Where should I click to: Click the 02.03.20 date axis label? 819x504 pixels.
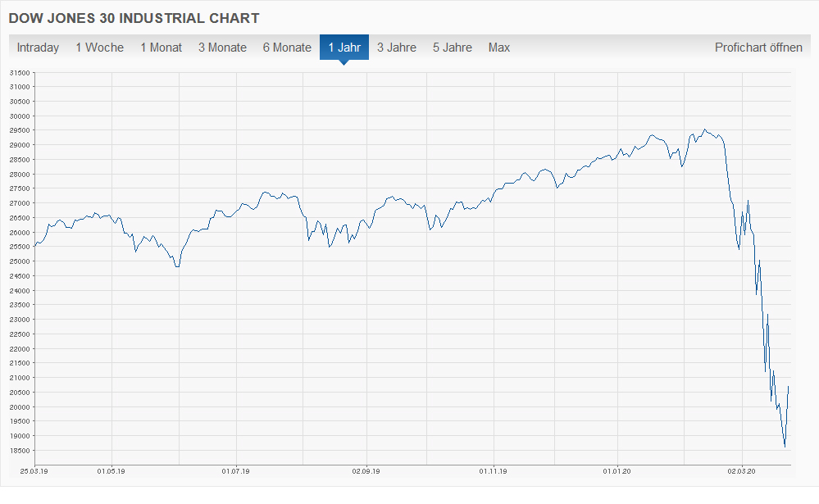coord(741,470)
